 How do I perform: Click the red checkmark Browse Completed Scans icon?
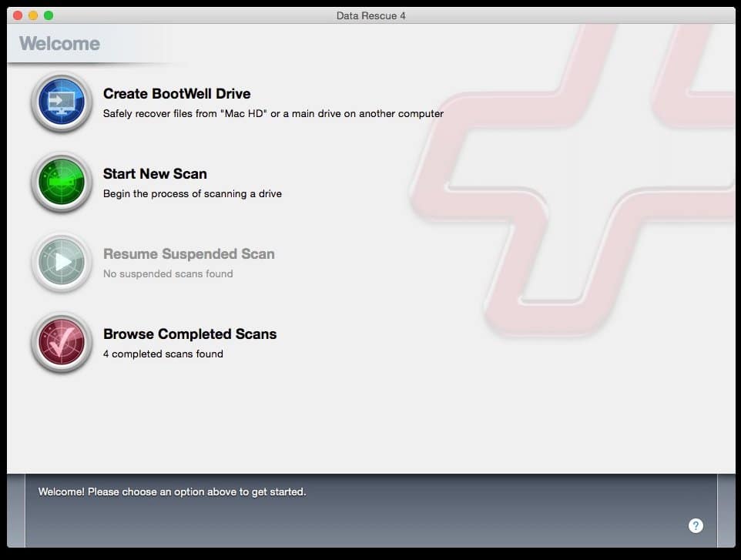pos(62,342)
